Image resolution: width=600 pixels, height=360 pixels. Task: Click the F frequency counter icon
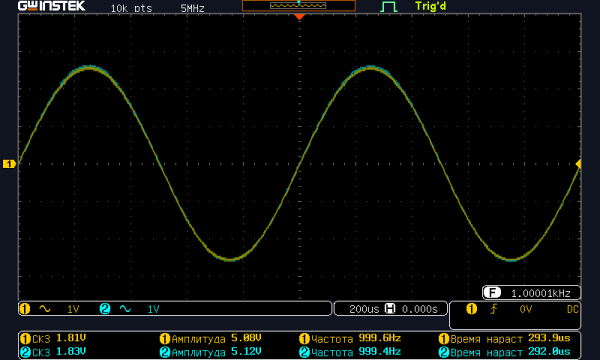[x=492, y=293]
